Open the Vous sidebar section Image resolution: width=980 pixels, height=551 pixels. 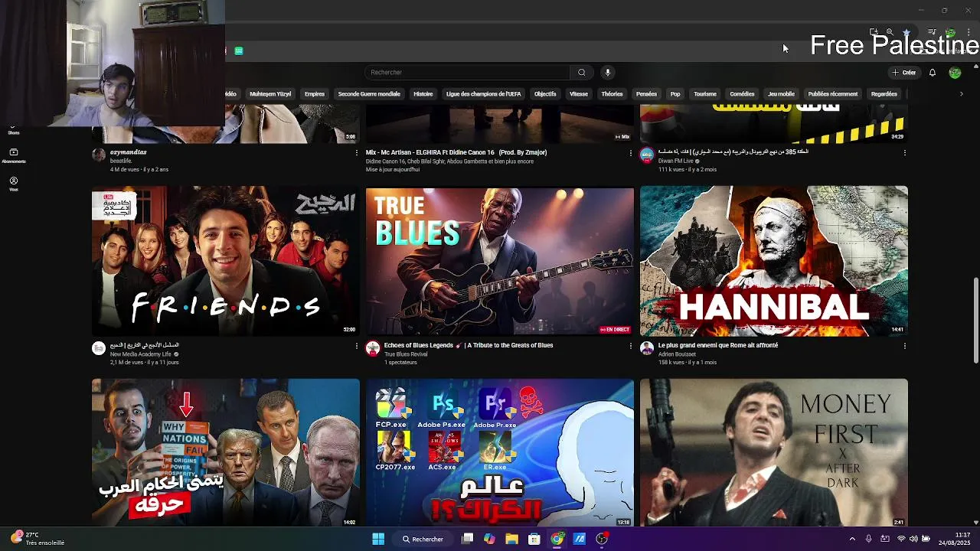click(13, 184)
